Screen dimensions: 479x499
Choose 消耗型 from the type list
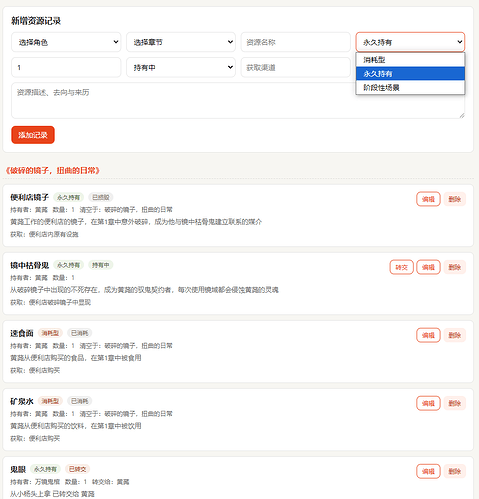pos(410,60)
